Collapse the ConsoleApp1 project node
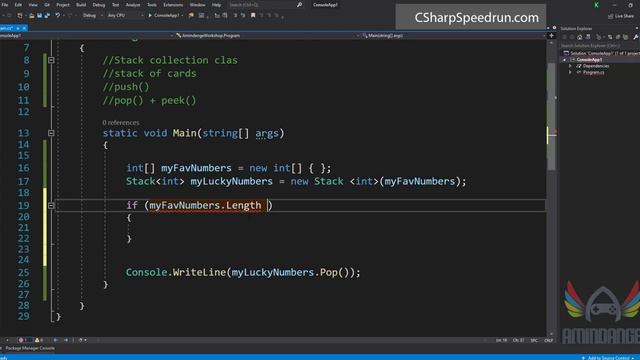This screenshot has width=640, height=360. coord(565,60)
